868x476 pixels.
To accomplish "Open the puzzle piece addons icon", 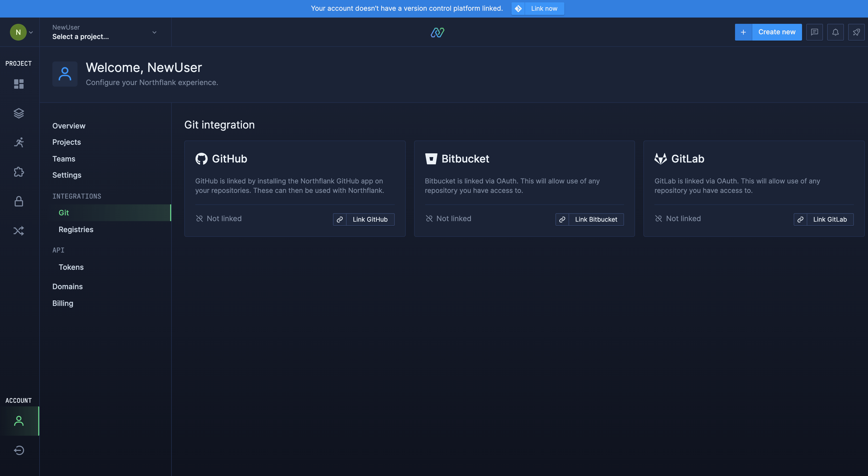I will click(19, 172).
